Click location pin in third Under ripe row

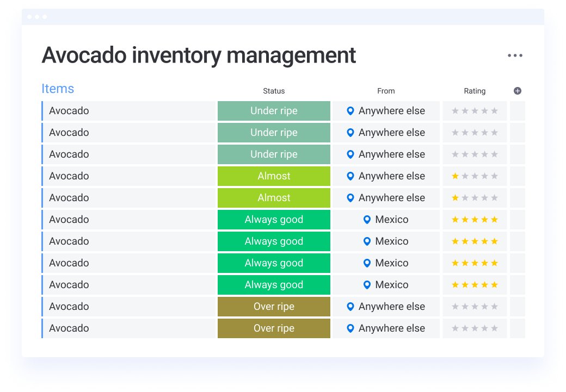(x=350, y=154)
